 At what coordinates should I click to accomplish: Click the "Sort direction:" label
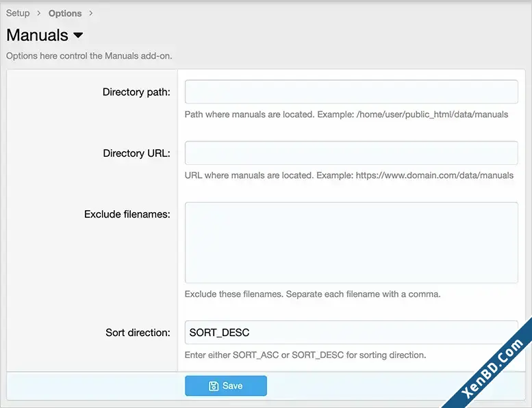tap(138, 333)
